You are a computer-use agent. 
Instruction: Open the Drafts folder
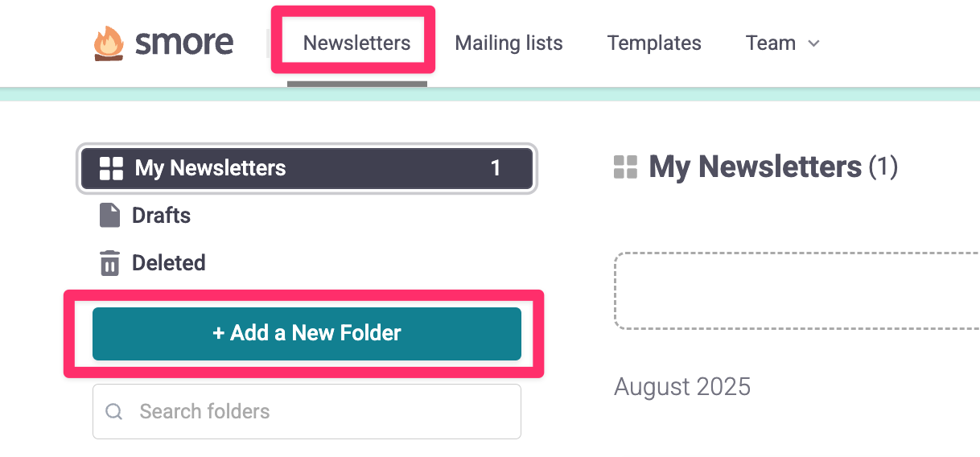[x=161, y=216]
